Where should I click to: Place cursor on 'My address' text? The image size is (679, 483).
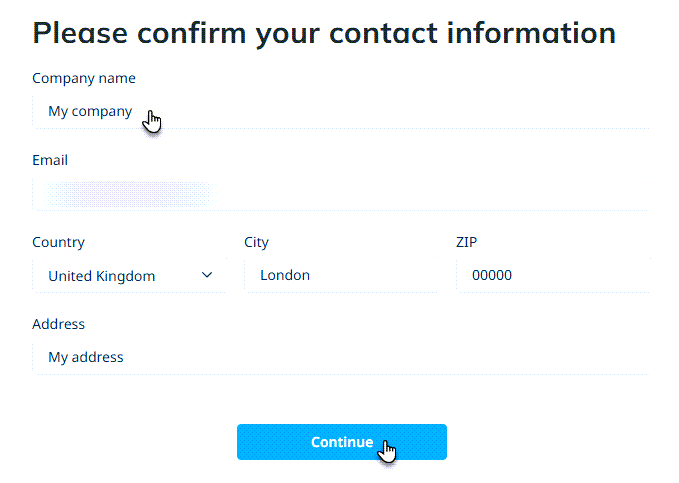tap(86, 358)
